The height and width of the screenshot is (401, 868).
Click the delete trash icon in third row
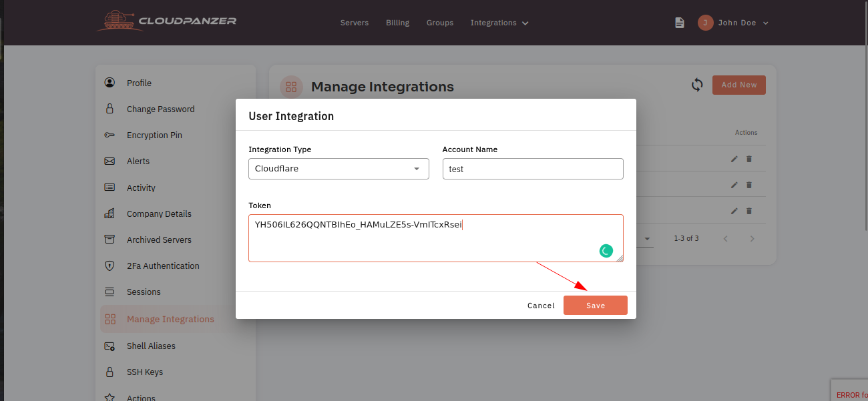[x=748, y=211]
